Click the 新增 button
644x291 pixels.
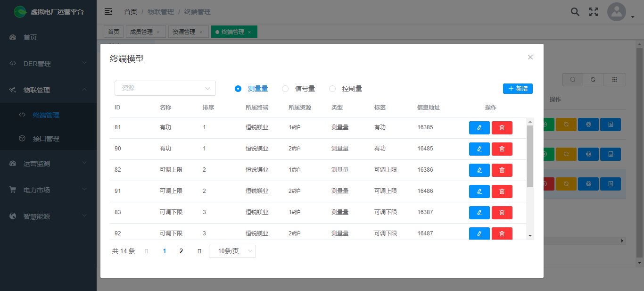point(518,89)
